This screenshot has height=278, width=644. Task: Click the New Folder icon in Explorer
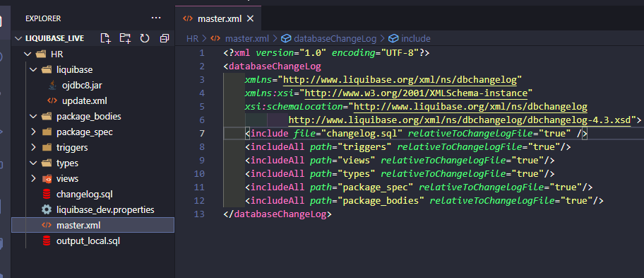point(125,38)
